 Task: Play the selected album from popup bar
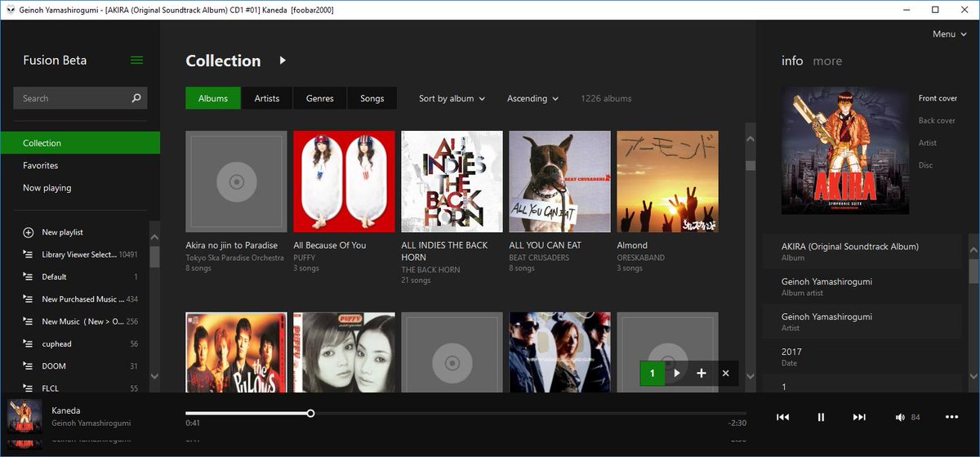coord(677,373)
